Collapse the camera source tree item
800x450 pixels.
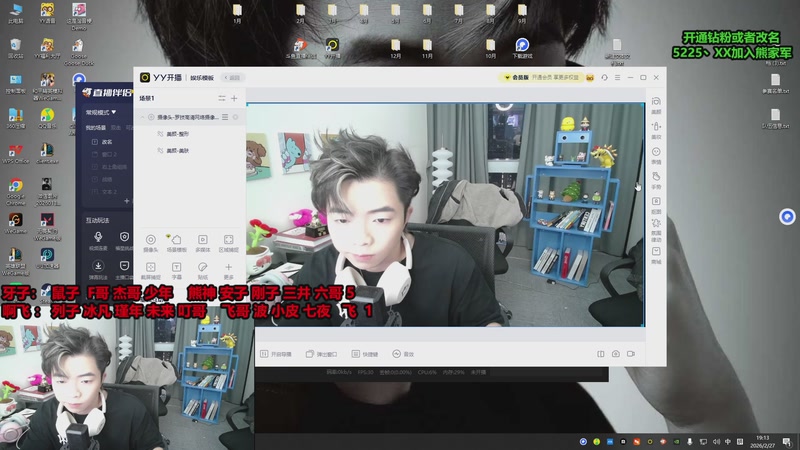(x=141, y=117)
